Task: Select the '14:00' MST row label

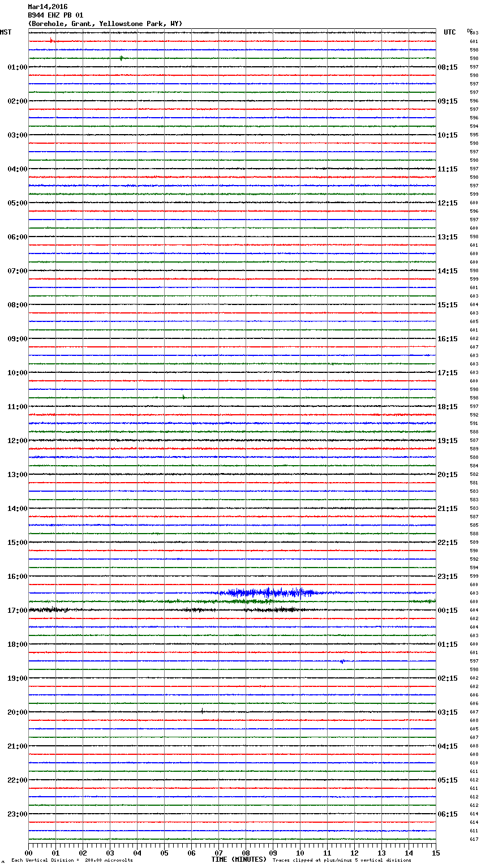Action: click(x=18, y=509)
